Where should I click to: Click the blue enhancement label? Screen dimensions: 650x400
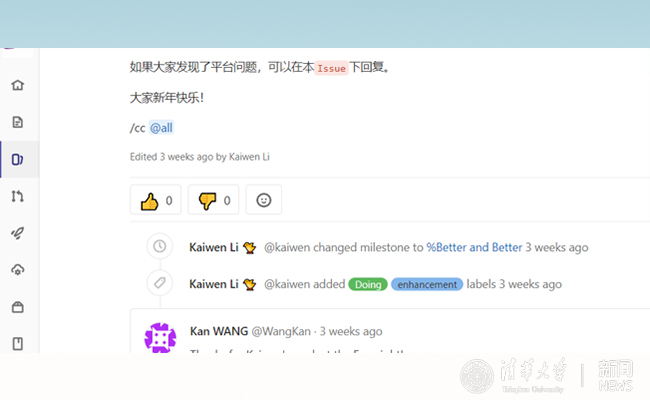click(427, 284)
